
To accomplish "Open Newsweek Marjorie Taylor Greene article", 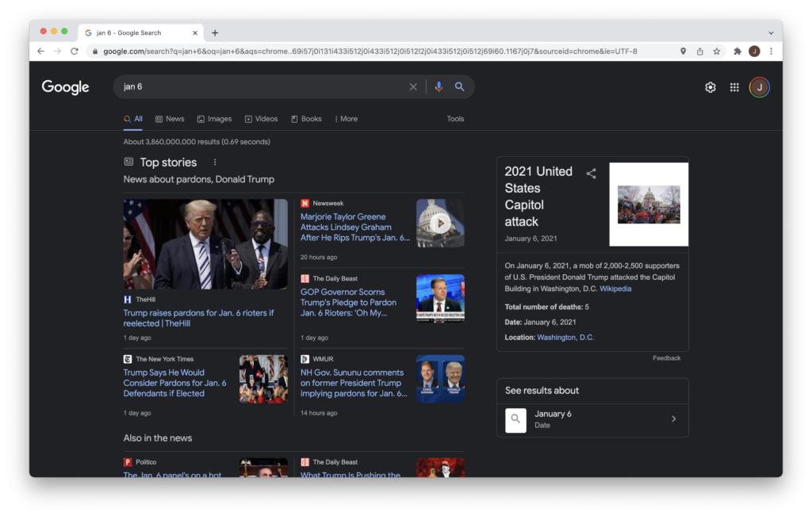I will click(x=355, y=227).
